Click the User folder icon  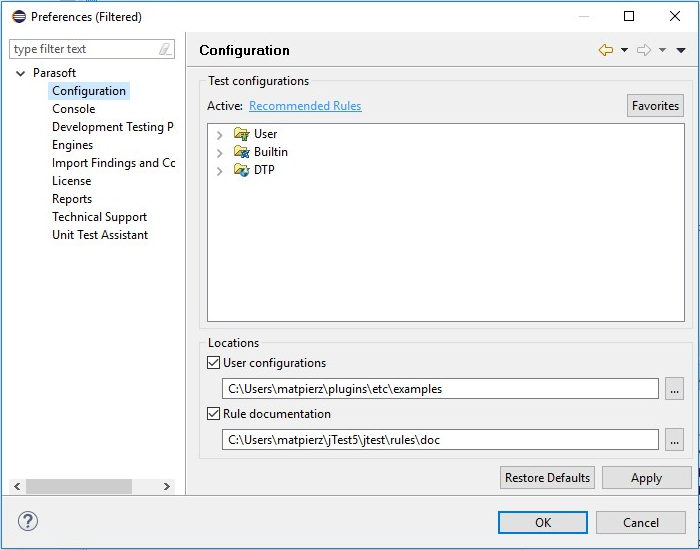click(x=242, y=134)
